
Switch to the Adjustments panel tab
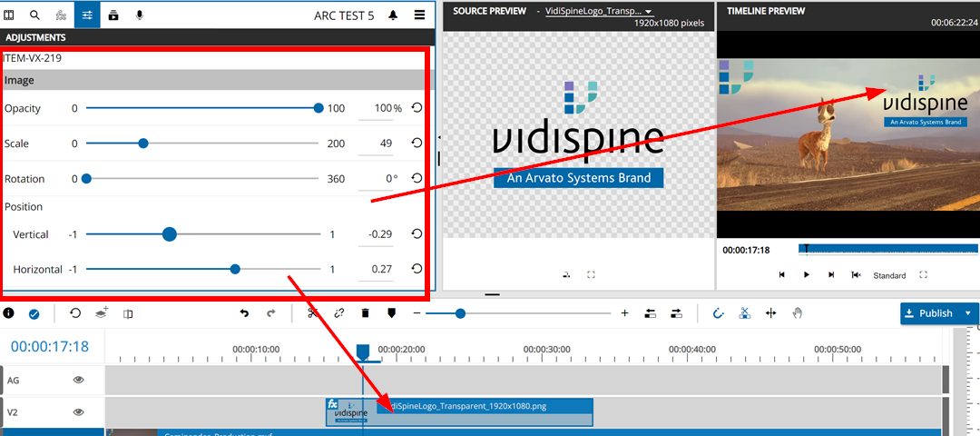pyautogui.click(x=87, y=15)
